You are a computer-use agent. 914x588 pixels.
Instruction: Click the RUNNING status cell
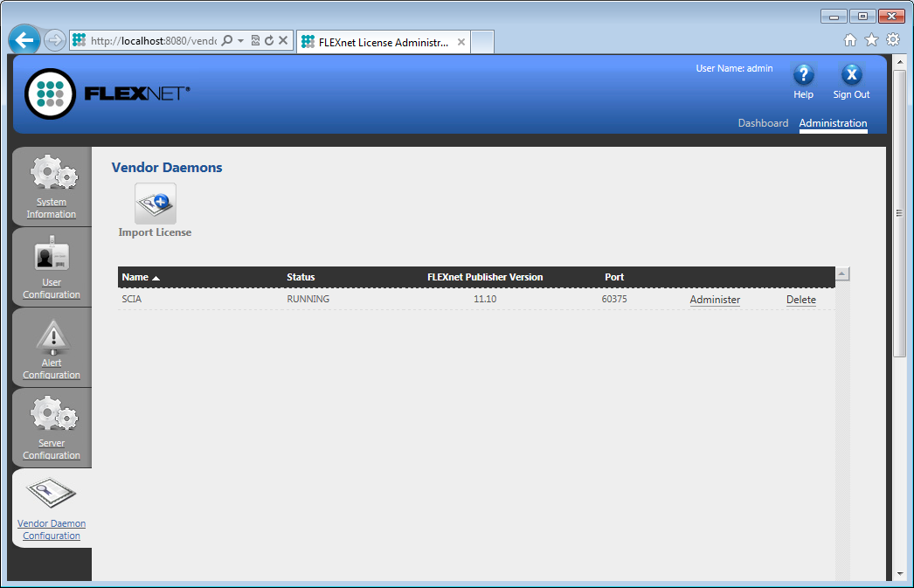pyautogui.click(x=308, y=299)
